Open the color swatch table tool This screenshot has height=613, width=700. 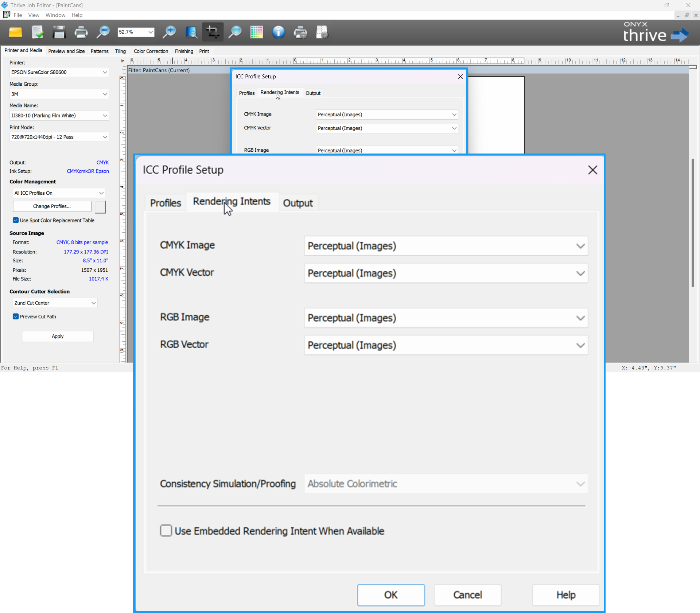256,32
